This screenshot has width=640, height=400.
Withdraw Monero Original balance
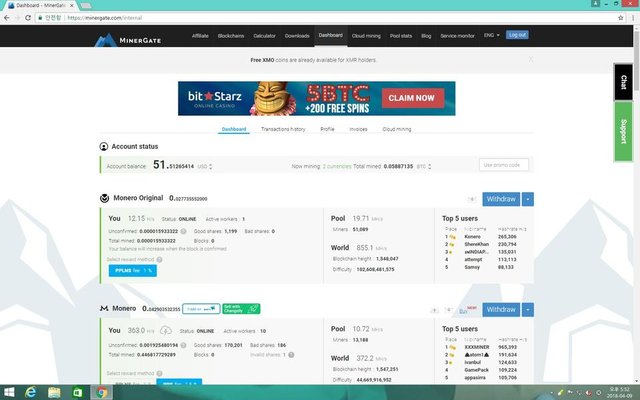coord(501,199)
